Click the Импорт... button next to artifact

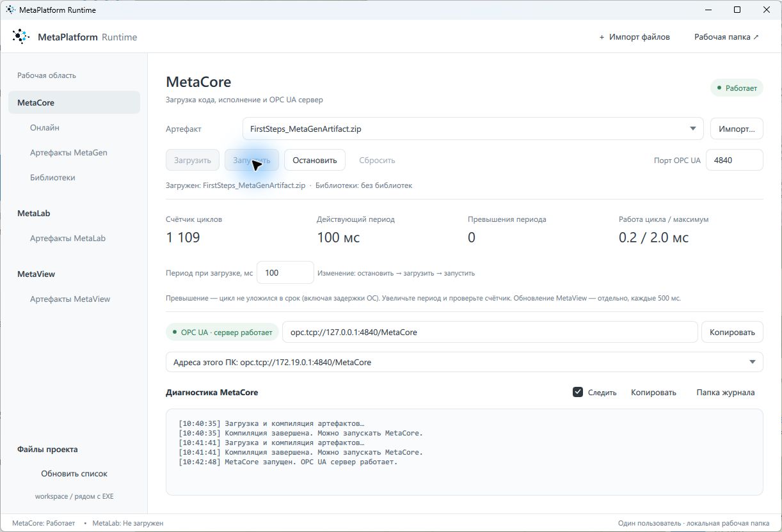pyautogui.click(x=737, y=129)
